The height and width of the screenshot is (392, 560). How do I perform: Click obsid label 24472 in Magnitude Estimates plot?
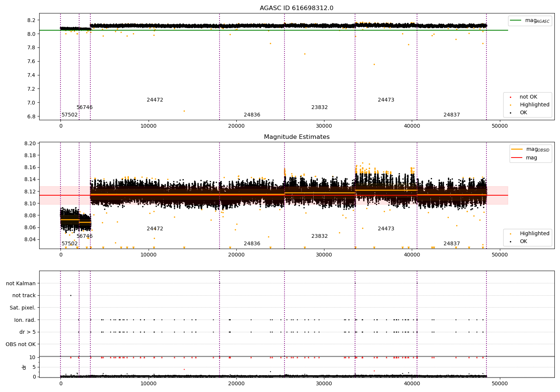coord(155,229)
